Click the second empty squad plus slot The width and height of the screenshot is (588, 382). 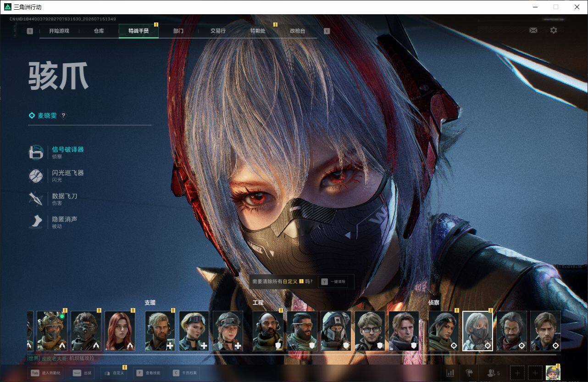(x=535, y=373)
